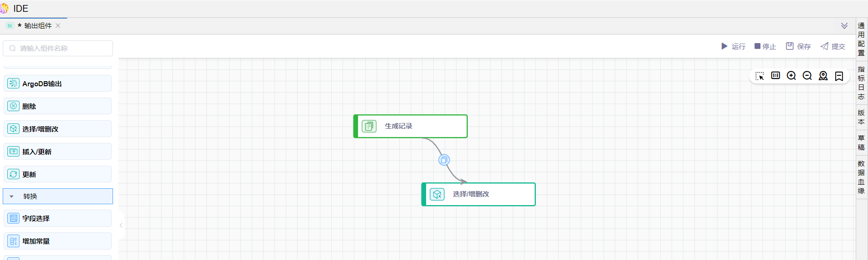Zoom in on the canvas

click(x=791, y=76)
